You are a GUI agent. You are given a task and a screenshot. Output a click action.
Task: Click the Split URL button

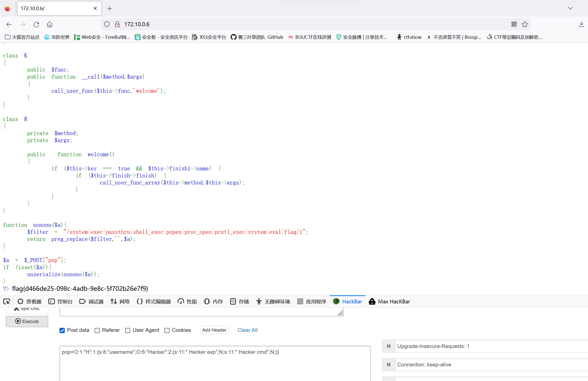click(27, 310)
